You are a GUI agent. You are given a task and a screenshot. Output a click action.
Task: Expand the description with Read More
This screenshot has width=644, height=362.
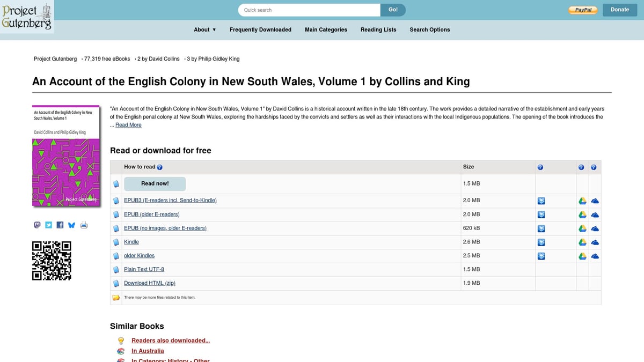point(128,124)
